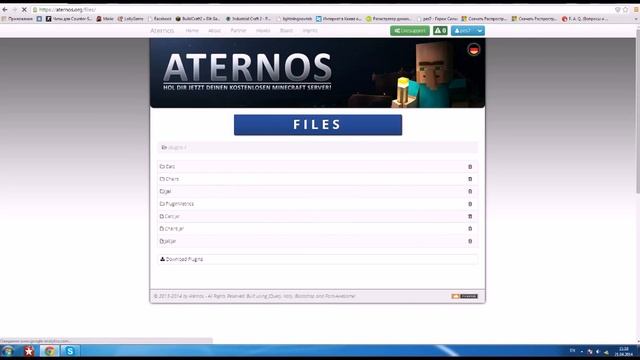The height and width of the screenshot is (360, 640).
Task: Remove PluginMetrics folder with its trash icon
Action: [x=470, y=204]
